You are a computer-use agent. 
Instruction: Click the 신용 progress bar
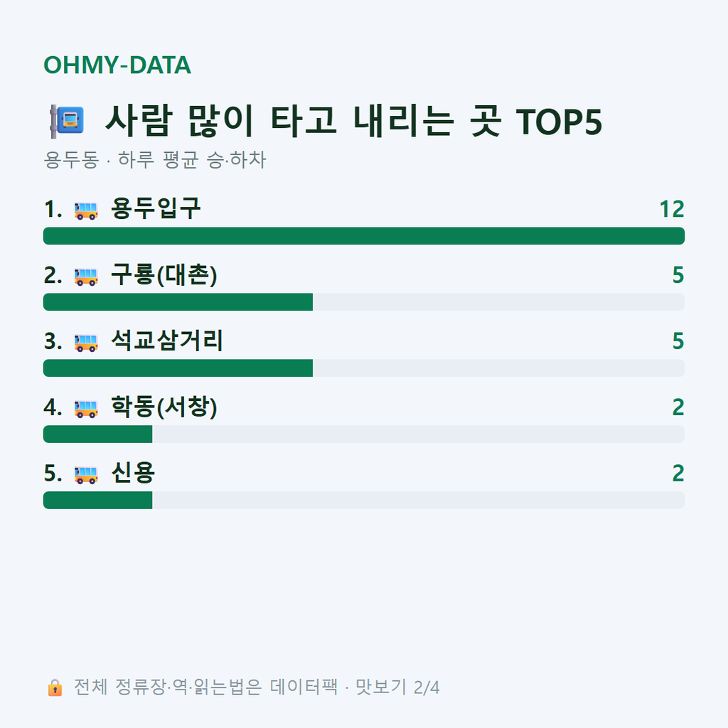[364, 500]
